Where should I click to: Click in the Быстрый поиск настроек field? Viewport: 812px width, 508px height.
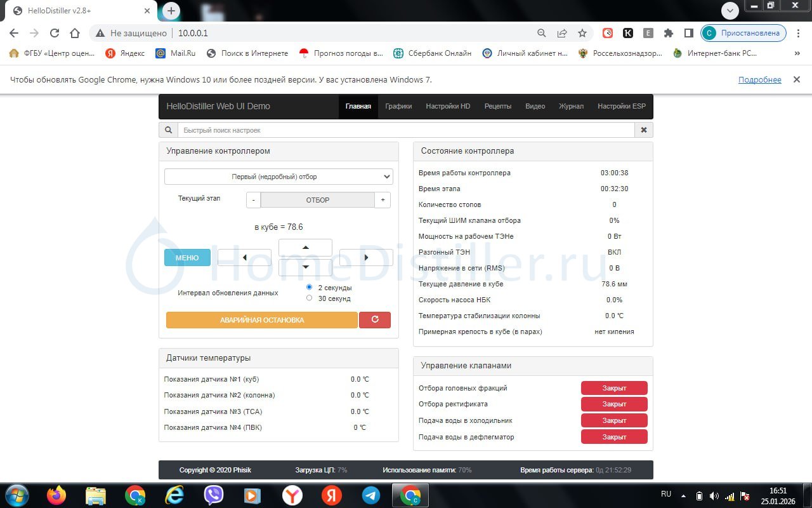(x=406, y=130)
